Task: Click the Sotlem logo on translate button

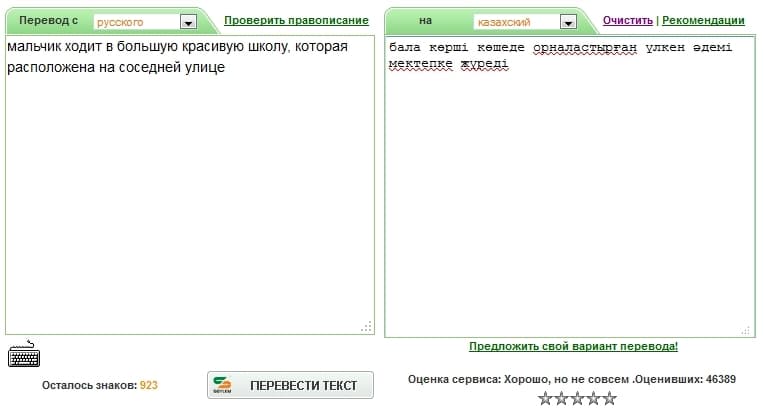Action: tap(222, 385)
